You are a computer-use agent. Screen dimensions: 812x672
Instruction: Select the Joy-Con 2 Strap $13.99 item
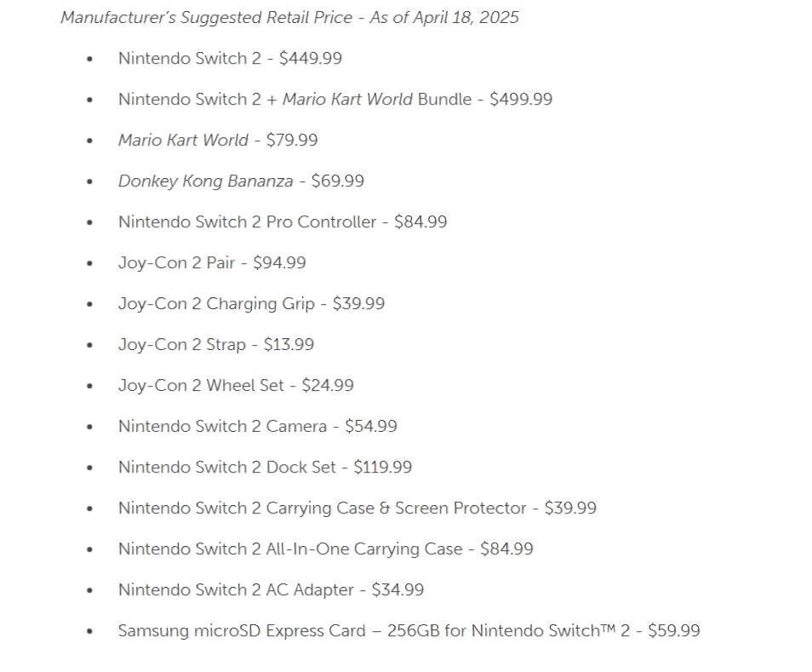[x=216, y=345]
